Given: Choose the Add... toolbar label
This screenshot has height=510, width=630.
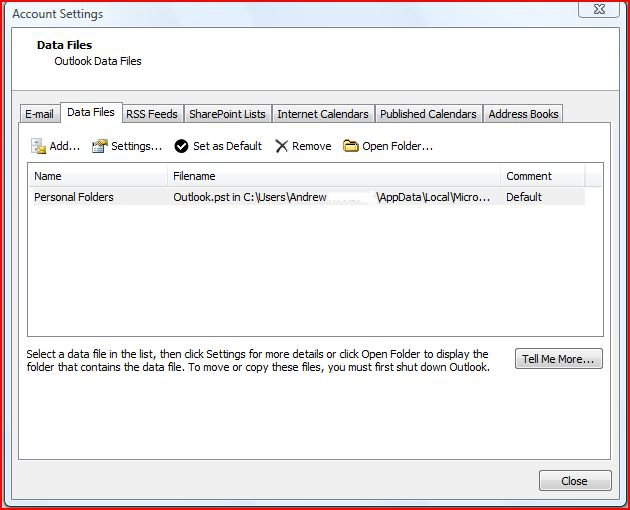Looking at the screenshot, I should click(x=65, y=146).
